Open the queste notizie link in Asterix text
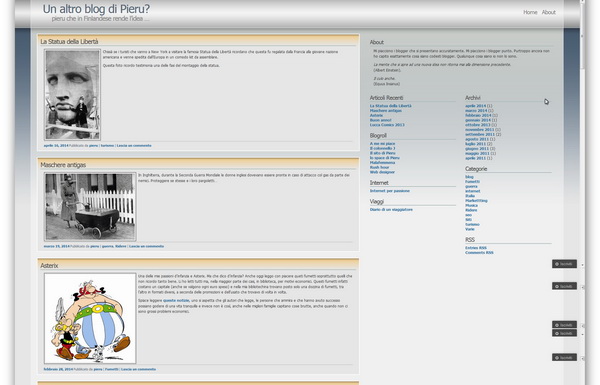This screenshot has width=600, height=385. click(176, 301)
